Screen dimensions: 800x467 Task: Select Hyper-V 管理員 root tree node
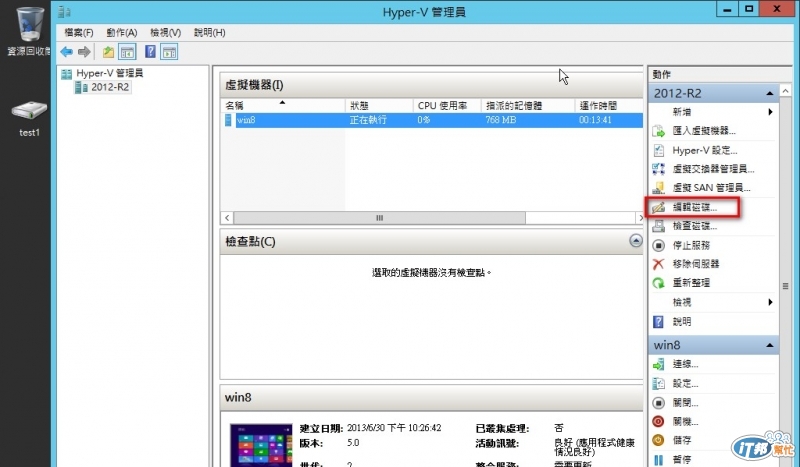109,73
